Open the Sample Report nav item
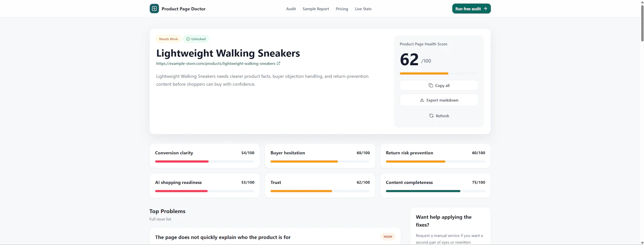 pyautogui.click(x=316, y=9)
